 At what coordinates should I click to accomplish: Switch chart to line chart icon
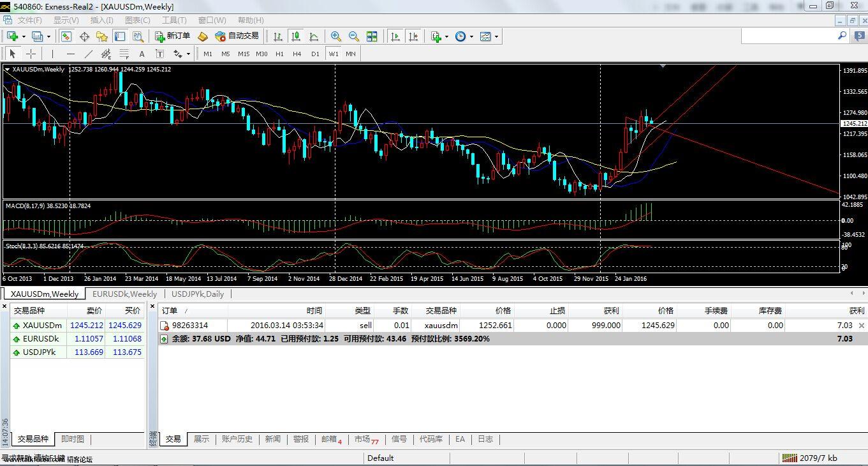(314, 36)
